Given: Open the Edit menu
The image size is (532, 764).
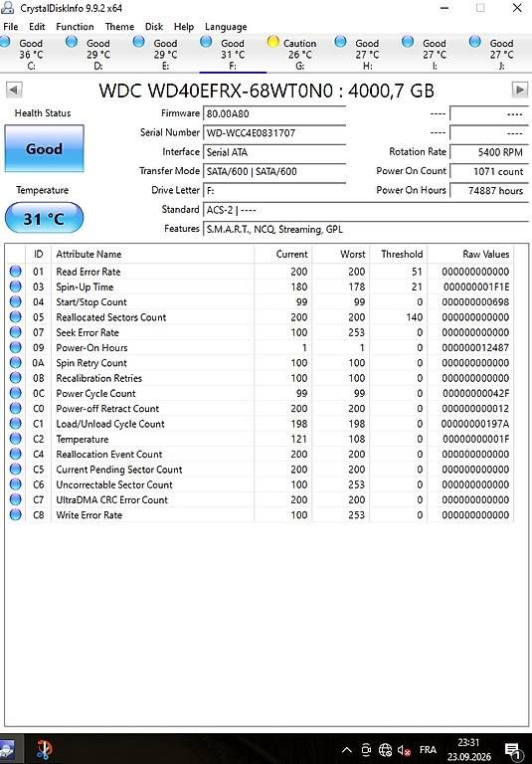Looking at the screenshot, I should click(x=37, y=27).
